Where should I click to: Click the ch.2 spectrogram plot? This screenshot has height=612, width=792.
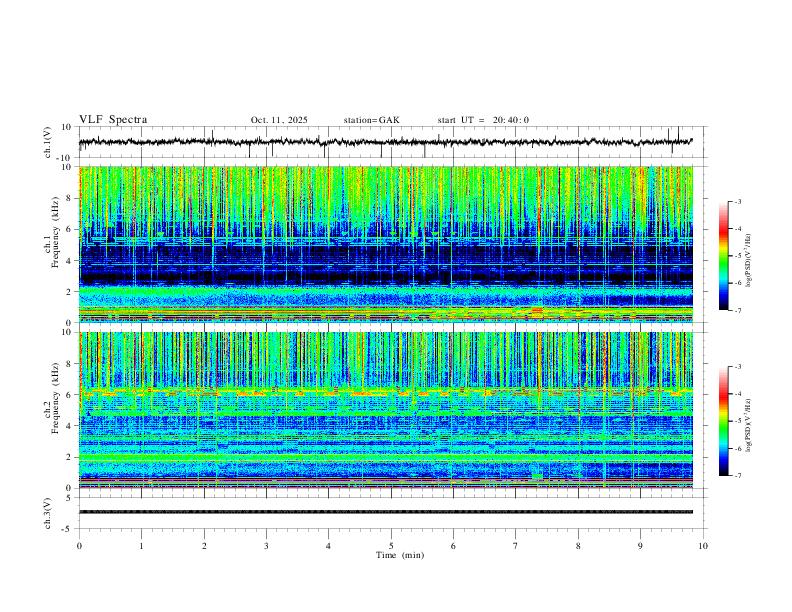(x=386, y=410)
